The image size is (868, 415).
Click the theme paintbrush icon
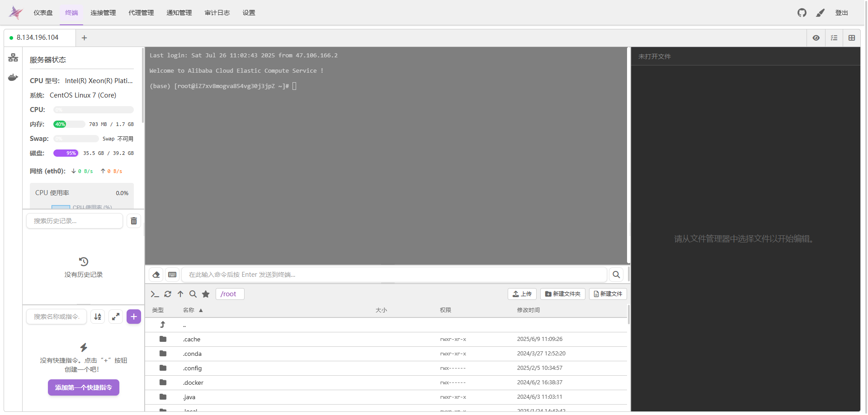(820, 13)
